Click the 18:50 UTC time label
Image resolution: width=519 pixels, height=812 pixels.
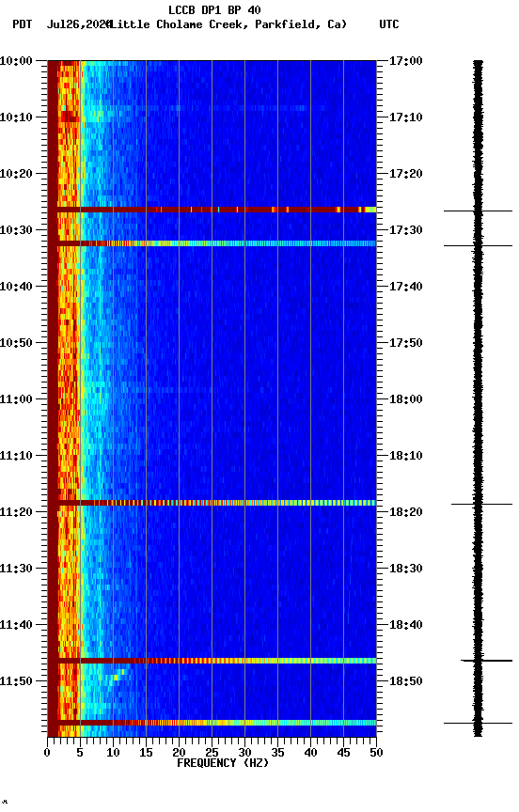pos(406,682)
